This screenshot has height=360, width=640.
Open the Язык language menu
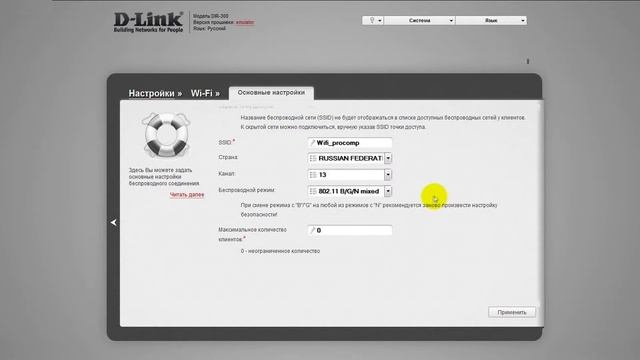(491, 20)
